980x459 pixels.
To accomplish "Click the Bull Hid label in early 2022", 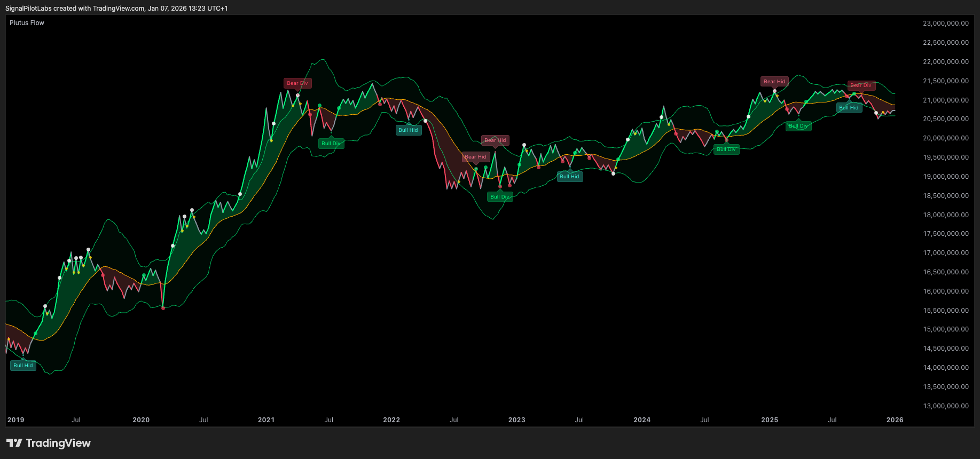I will [x=408, y=130].
